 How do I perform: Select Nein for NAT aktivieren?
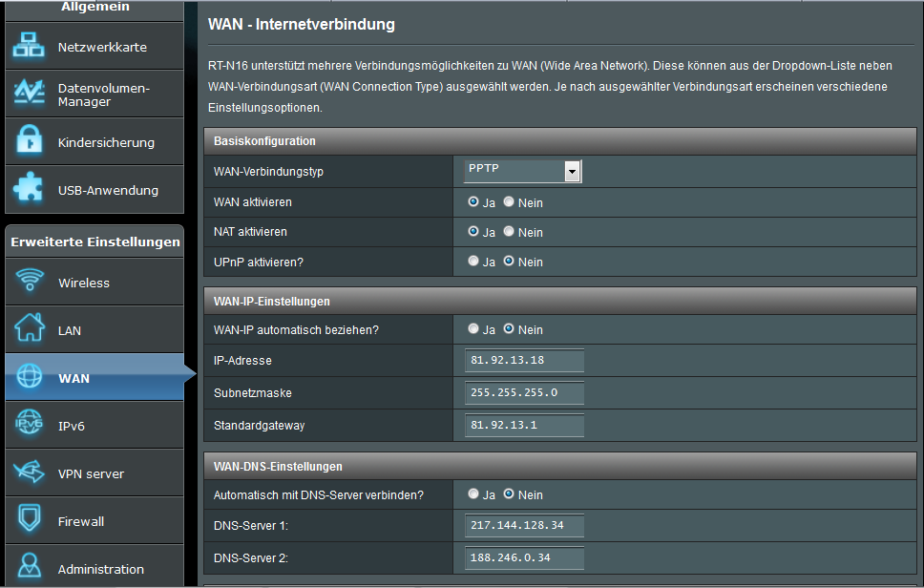coord(509,232)
